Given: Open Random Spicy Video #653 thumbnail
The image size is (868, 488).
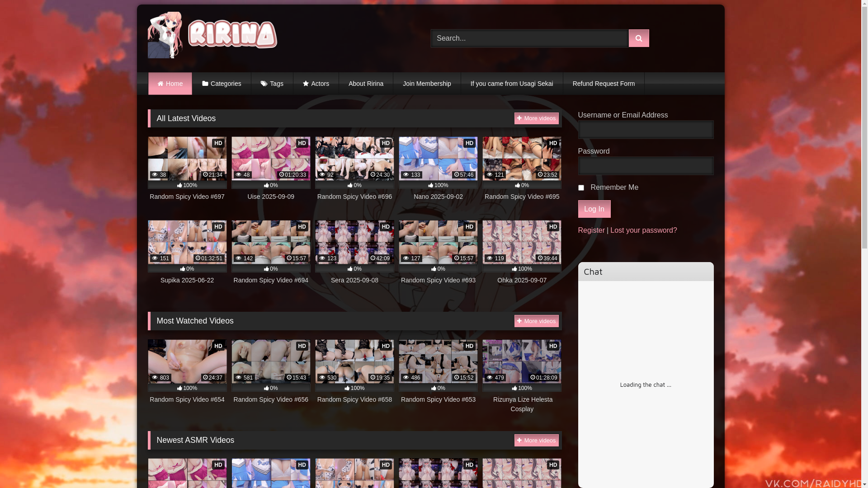Looking at the screenshot, I should pos(438,361).
